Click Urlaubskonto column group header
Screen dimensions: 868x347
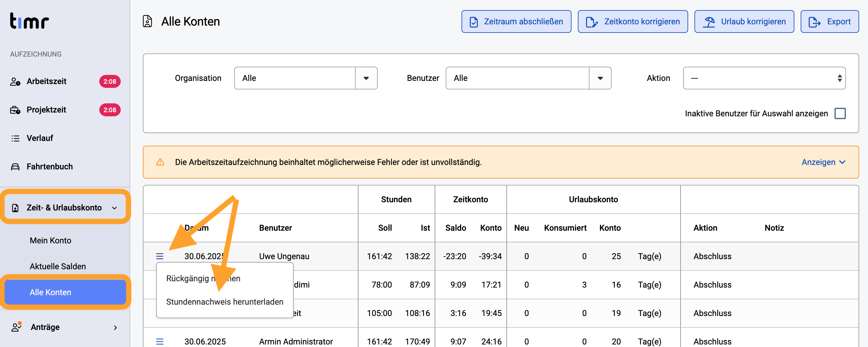593,199
